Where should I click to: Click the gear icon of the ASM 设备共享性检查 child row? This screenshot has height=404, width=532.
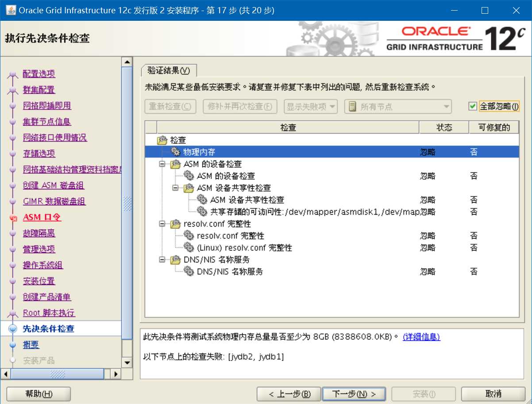tap(202, 200)
